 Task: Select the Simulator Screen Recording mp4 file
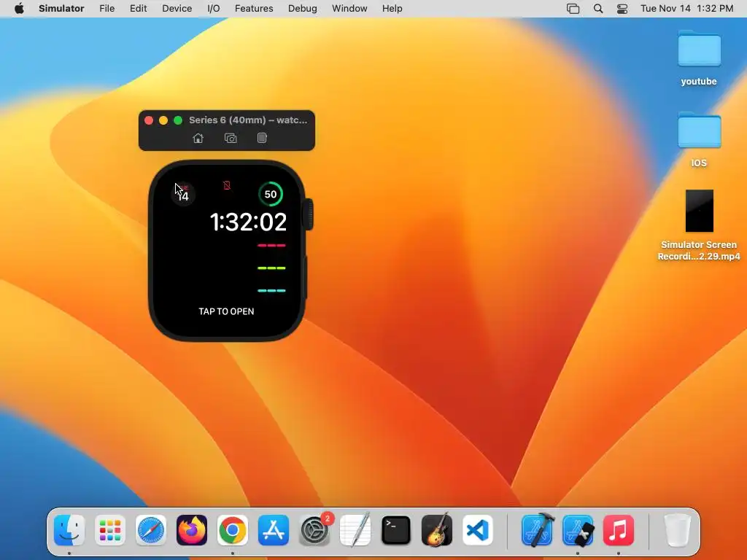pyautogui.click(x=699, y=226)
